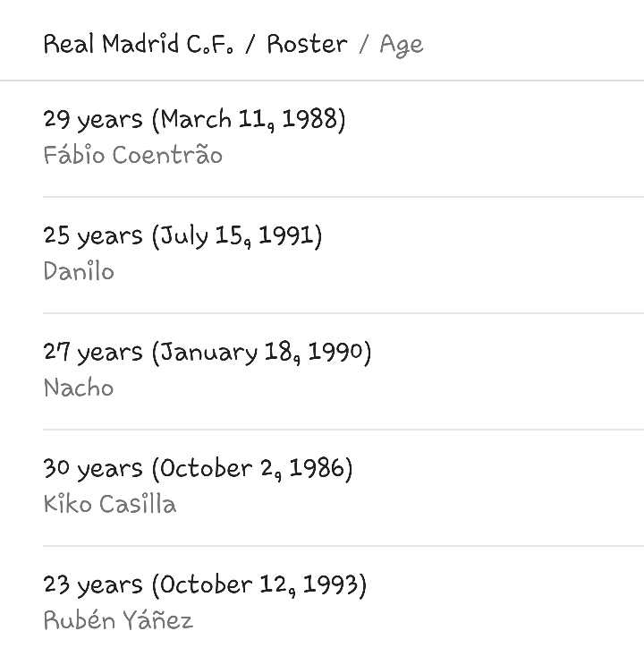Select the Age breadcrumb label
This screenshot has width=644, height=648.
point(401,45)
